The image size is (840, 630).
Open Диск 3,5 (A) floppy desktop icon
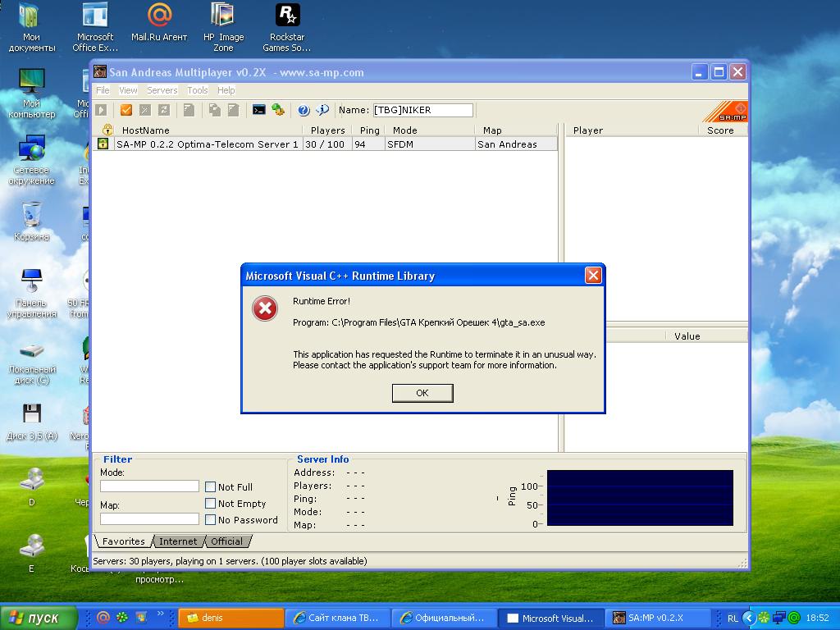point(31,422)
